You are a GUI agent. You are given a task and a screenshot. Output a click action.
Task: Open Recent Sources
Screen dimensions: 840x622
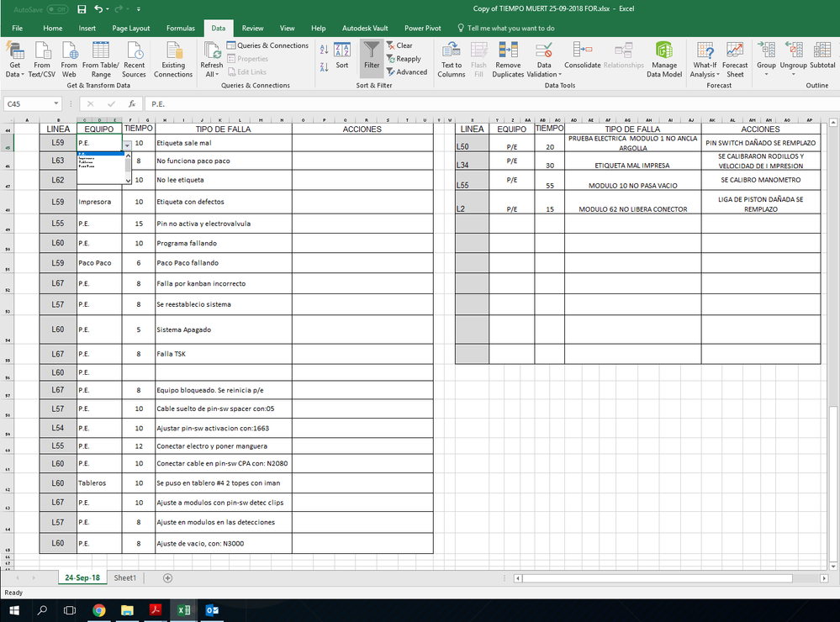pyautogui.click(x=134, y=60)
